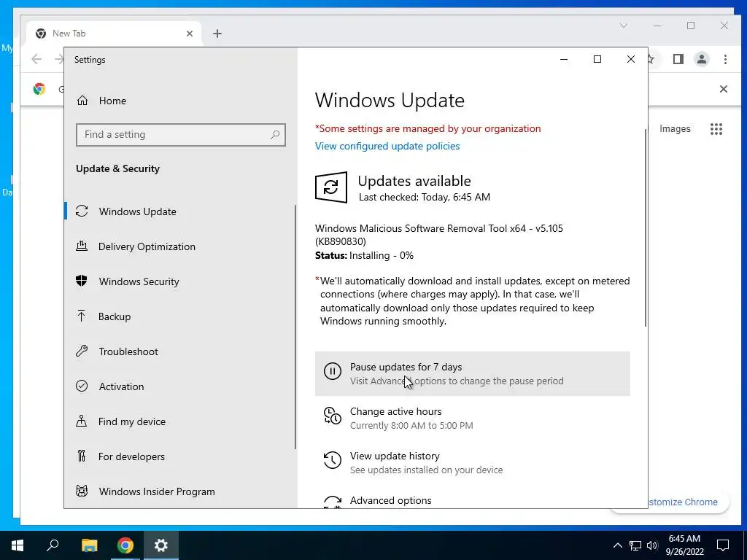Open Activation checkmark icon
The image size is (747, 560).
tap(82, 386)
